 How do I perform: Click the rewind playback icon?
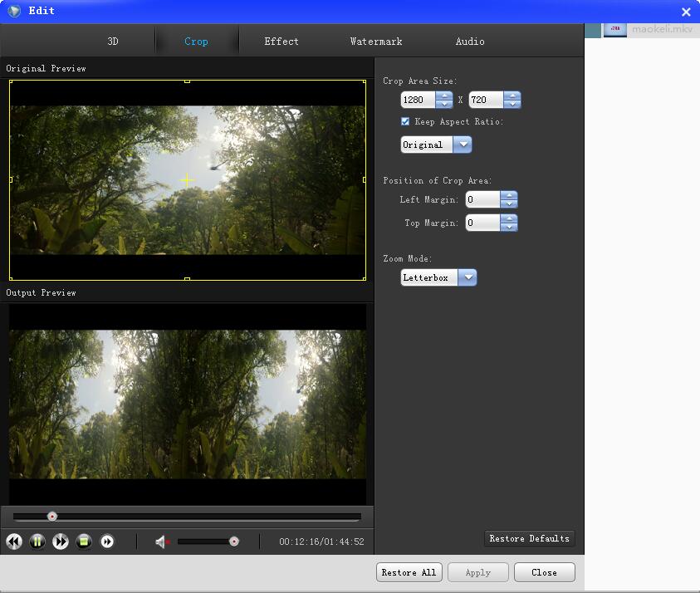[14, 542]
